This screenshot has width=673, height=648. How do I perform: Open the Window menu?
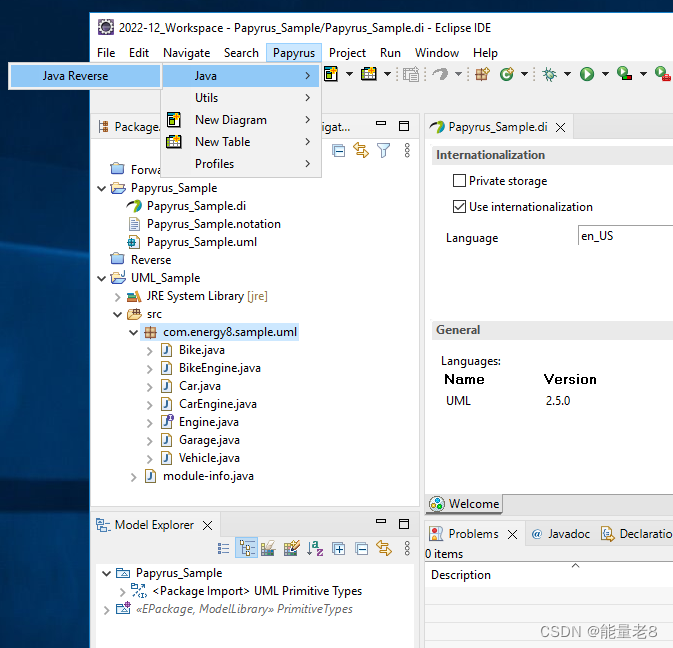437,53
